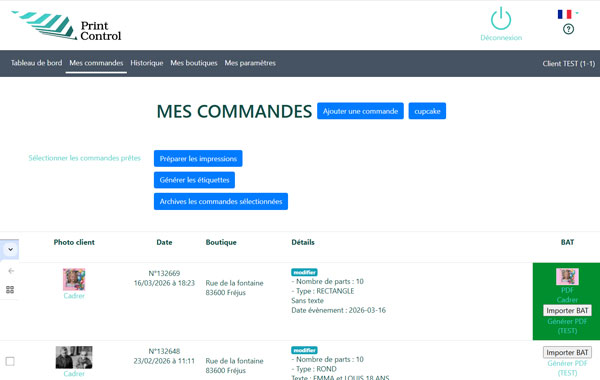Screen dimensions: 600x380
Task: Open the BAT thumbnail in the green cell
Action: pos(567,277)
